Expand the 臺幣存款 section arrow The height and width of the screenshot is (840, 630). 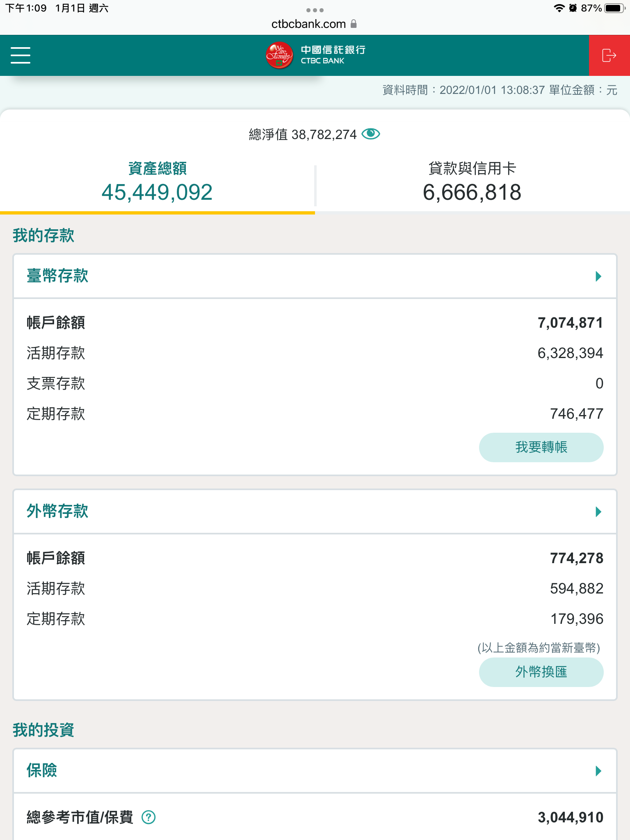(x=598, y=276)
